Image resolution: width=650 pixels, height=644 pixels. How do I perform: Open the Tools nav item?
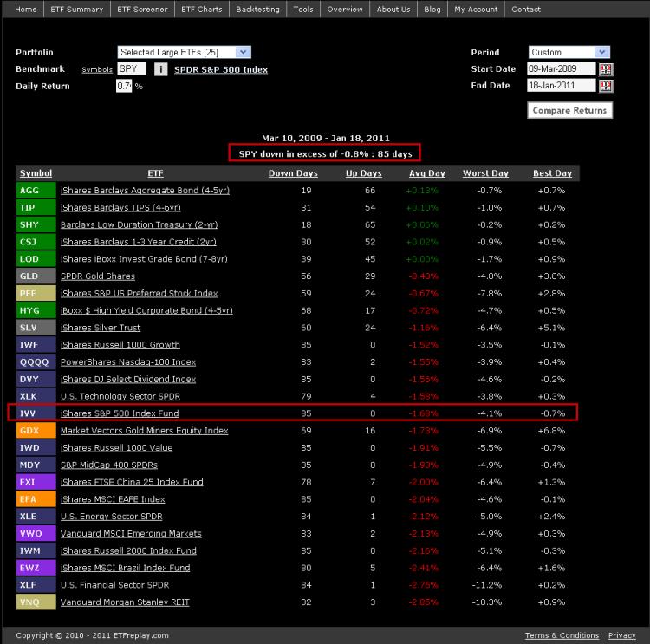tap(303, 10)
